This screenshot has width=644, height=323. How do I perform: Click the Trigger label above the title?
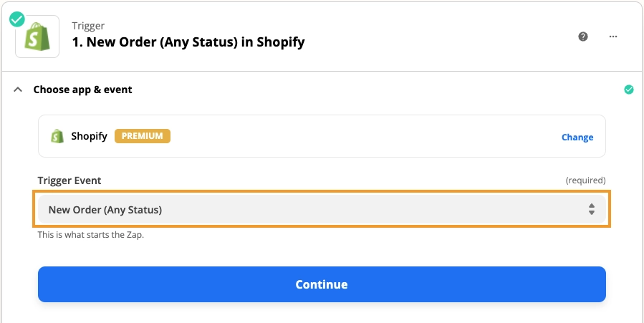88,26
